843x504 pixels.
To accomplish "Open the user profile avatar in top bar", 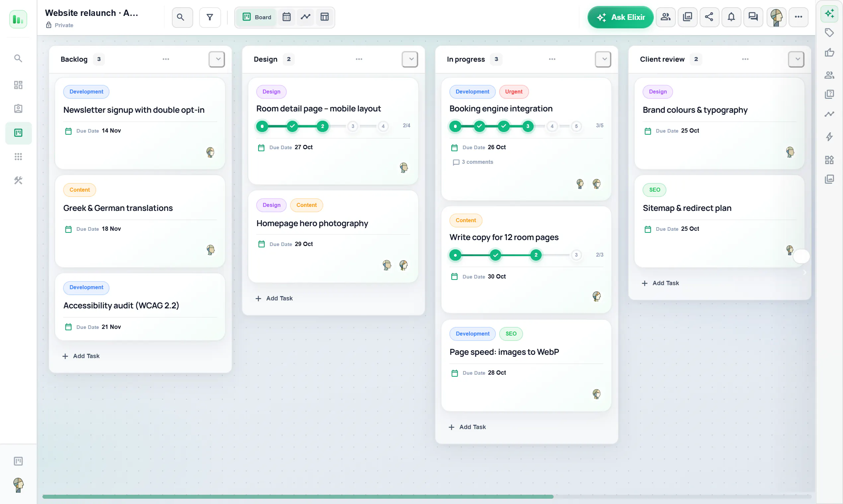I will 776,17.
